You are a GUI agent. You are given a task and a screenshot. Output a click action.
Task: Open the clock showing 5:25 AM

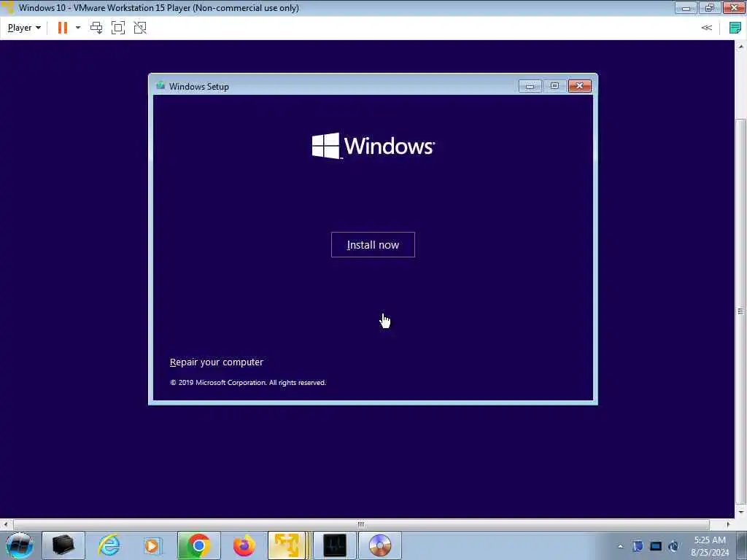tap(710, 546)
